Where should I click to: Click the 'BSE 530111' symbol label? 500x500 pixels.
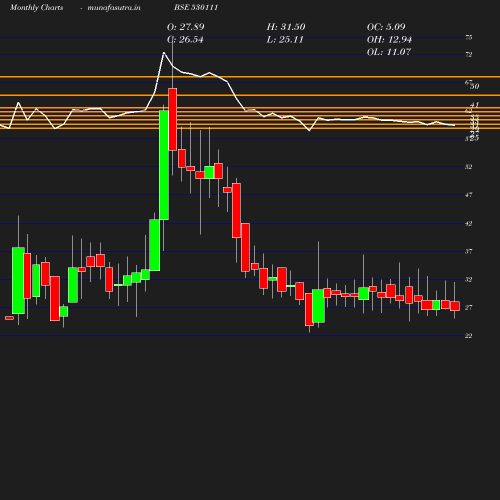click(x=196, y=7)
